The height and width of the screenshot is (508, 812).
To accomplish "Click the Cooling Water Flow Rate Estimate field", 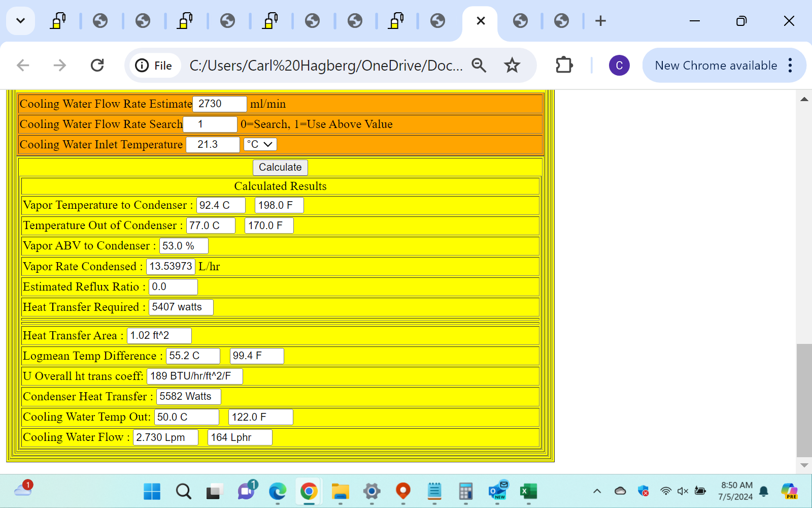I will (x=220, y=104).
